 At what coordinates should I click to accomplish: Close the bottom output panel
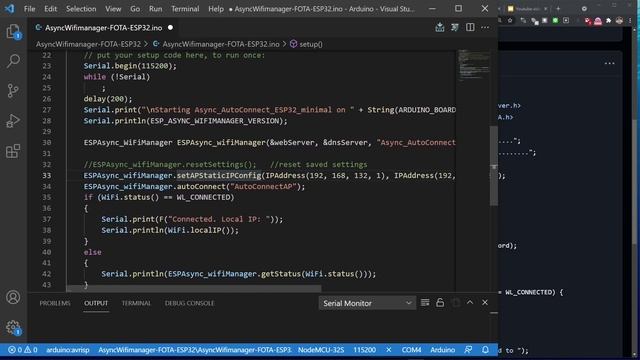(485, 302)
